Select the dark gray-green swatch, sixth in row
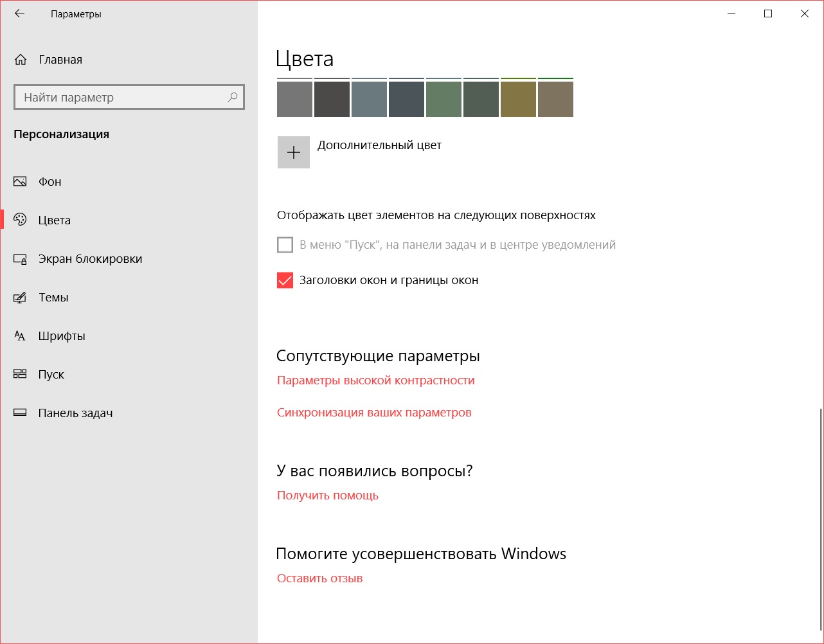 tap(481, 98)
